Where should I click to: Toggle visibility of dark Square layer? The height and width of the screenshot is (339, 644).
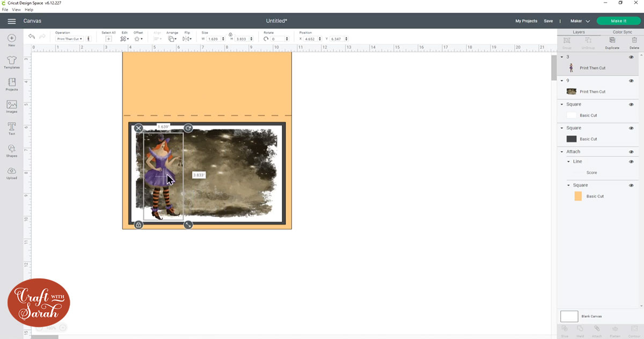[x=631, y=128]
